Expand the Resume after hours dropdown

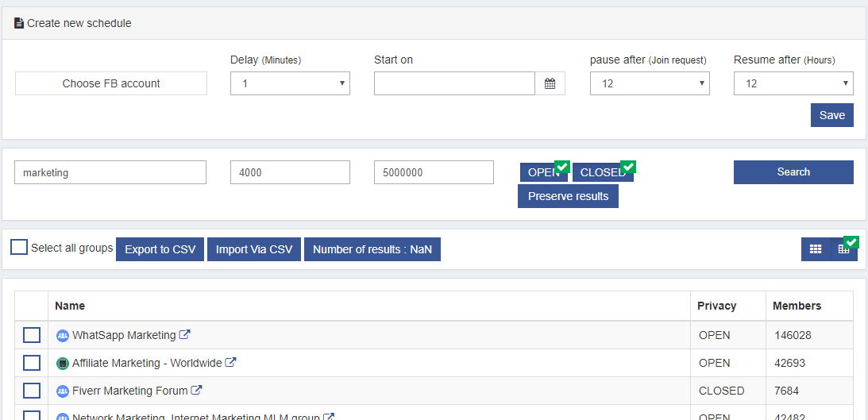tap(793, 83)
